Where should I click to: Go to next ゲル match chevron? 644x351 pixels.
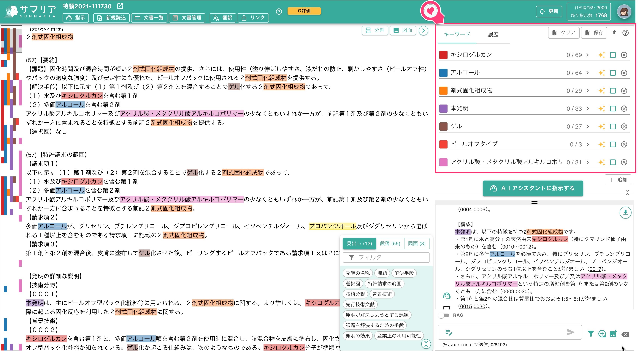(588, 126)
